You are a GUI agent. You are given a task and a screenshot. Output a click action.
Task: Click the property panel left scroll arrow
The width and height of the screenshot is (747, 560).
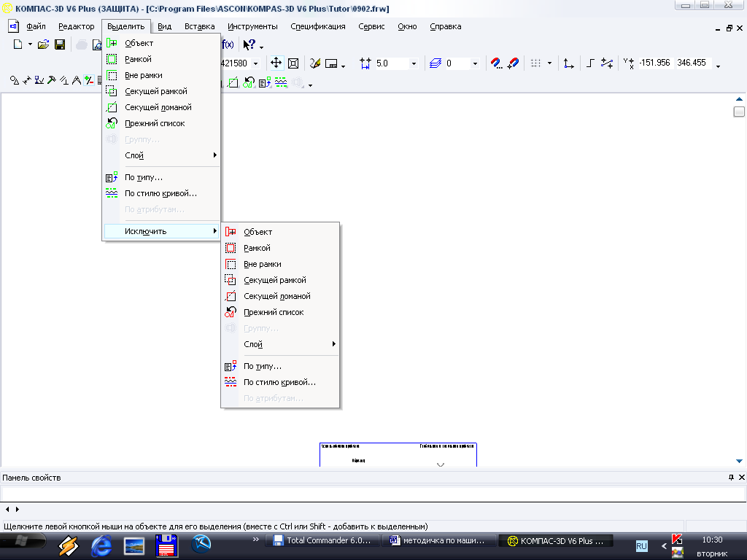[7, 509]
